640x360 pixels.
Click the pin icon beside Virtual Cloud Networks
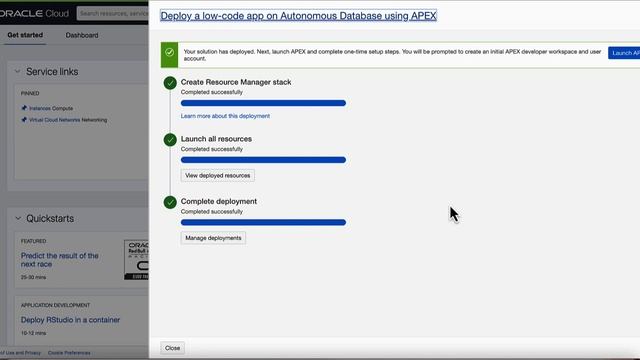pyautogui.click(x=24, y=120)
